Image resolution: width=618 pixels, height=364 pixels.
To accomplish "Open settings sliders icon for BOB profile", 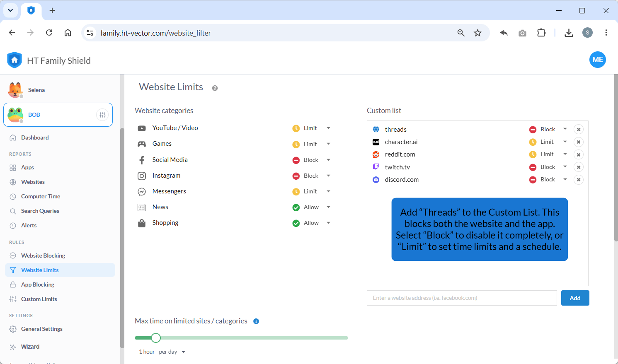I will [102, 115].
